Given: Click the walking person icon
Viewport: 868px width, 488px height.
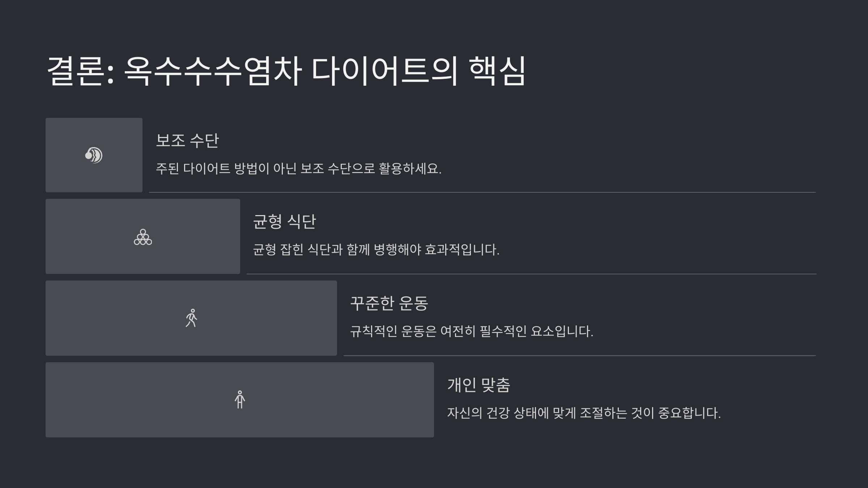Looking at the screenshot, I should click(191, 318).
